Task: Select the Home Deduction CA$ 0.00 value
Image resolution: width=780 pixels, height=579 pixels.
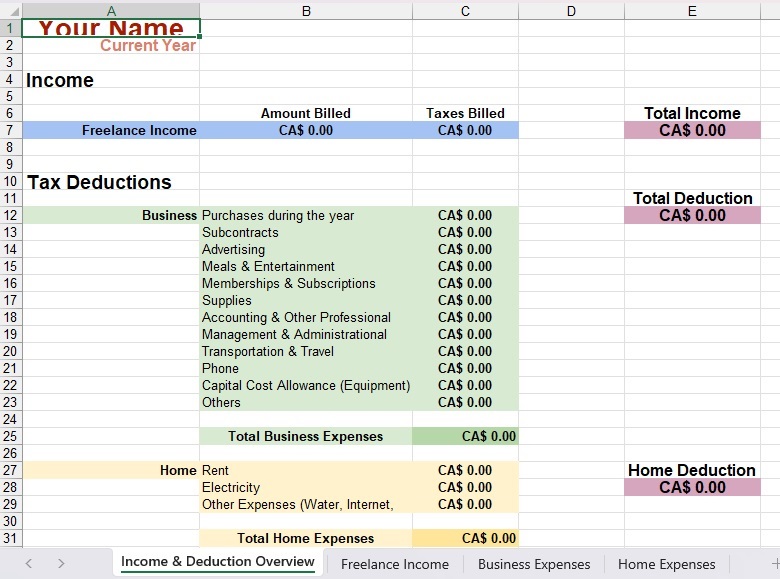Action: pos(692,487)
